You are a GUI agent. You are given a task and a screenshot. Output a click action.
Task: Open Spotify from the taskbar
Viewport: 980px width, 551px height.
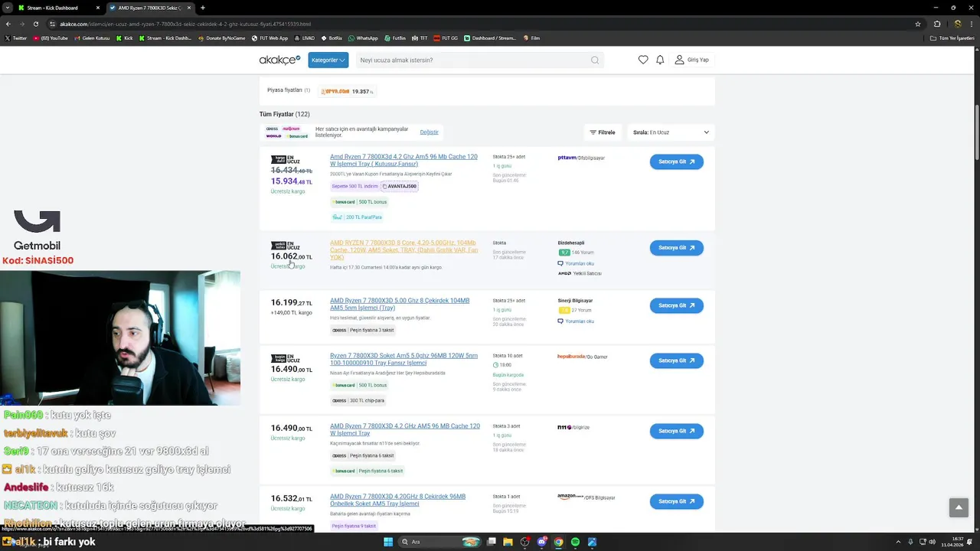[575, 542]
